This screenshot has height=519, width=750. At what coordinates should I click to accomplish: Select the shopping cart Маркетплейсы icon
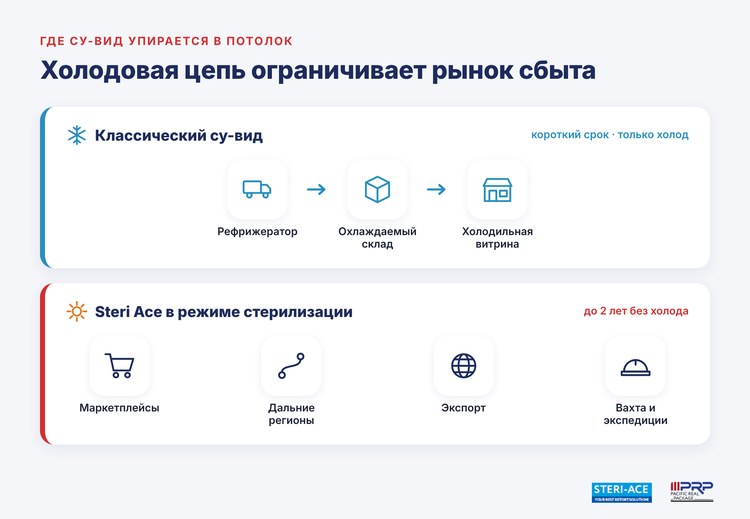119,366
